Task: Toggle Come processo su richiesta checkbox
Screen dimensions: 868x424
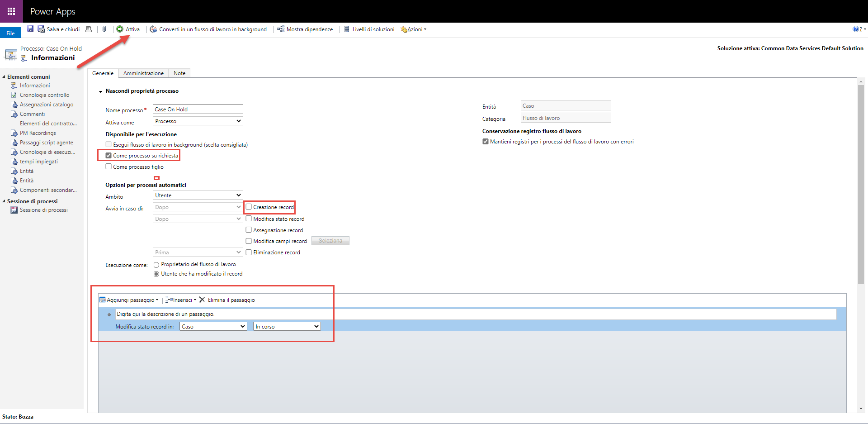Action: click(x=108, y=155)
